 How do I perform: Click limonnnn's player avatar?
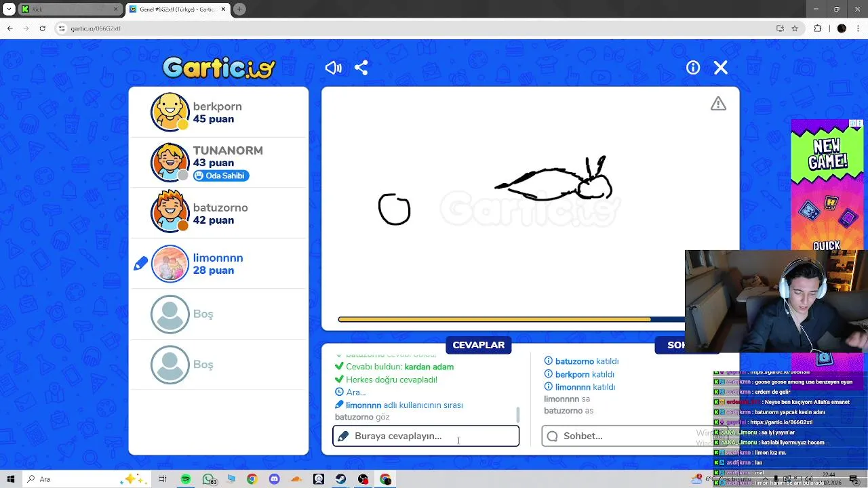coord(170,264)
